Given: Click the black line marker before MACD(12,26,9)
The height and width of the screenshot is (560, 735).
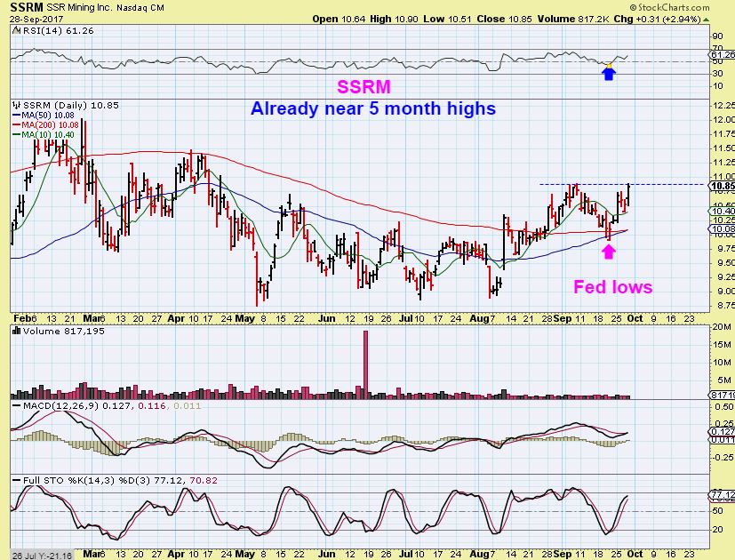Looking at the screenshot, I should (x=17, y=405).
